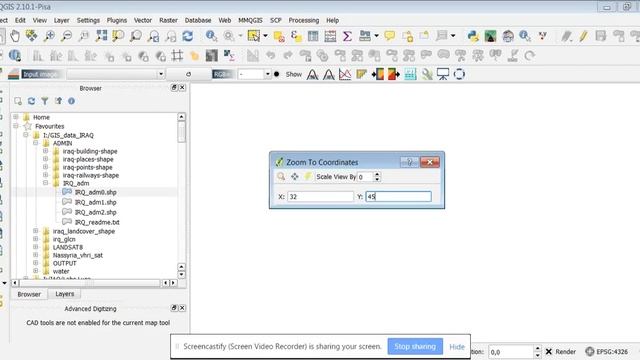The image size is (640, 360).
Task: Select the OUTPUT folder in Browser
Action: [64, 263]
